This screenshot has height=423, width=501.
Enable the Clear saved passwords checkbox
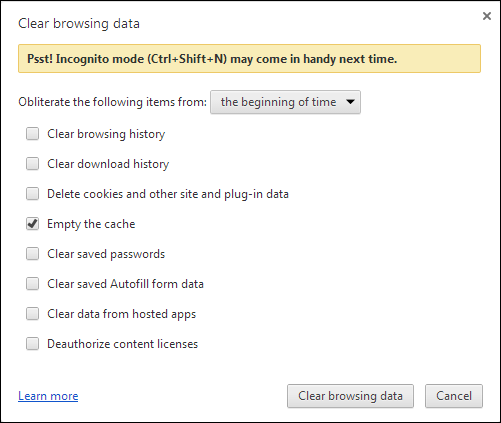tap(32, 254)
